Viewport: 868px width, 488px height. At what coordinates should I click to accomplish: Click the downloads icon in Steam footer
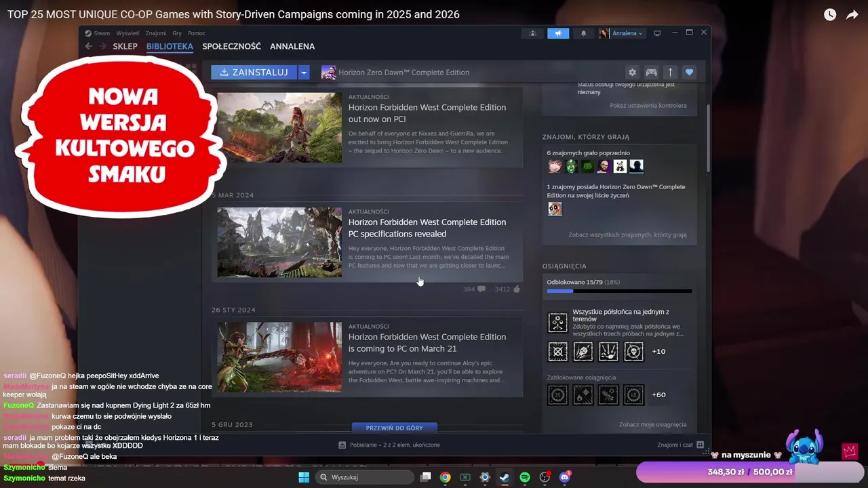click(x=342, y=445)
